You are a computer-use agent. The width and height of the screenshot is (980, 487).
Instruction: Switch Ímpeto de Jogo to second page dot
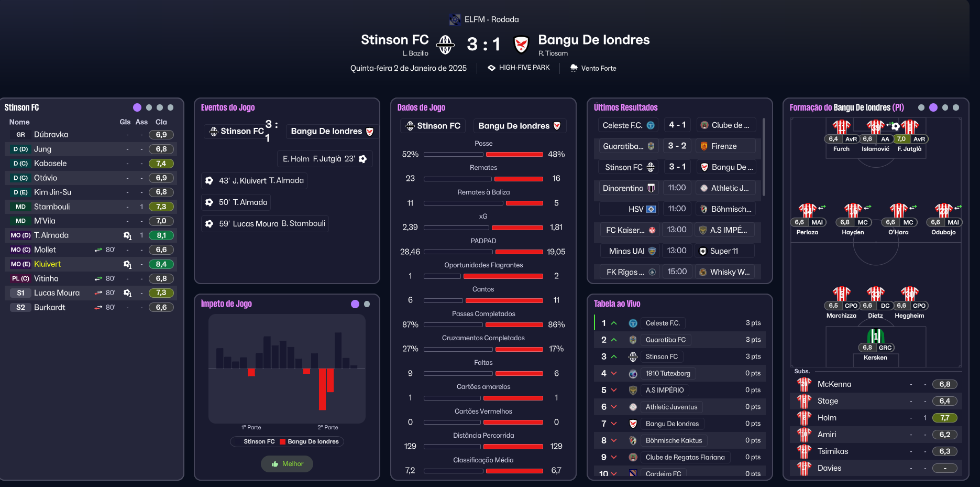pyautogui.click(x=367, y=304)
